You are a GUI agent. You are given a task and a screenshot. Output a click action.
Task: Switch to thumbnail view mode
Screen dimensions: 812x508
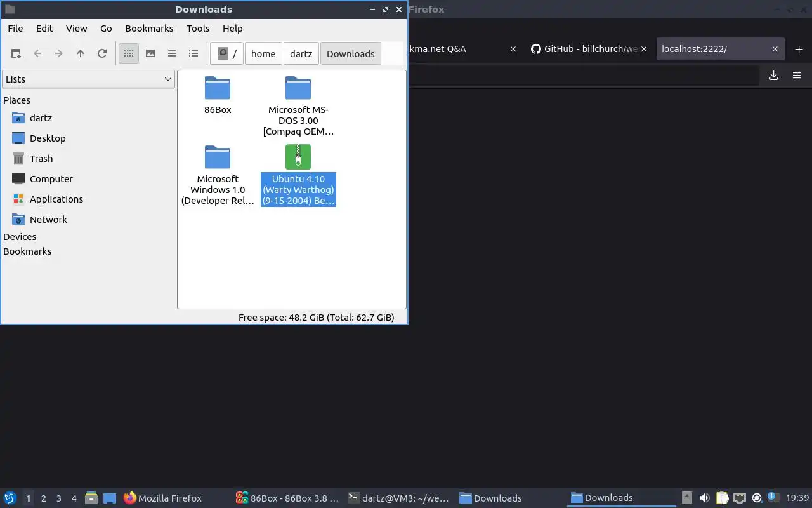[150, 54]
